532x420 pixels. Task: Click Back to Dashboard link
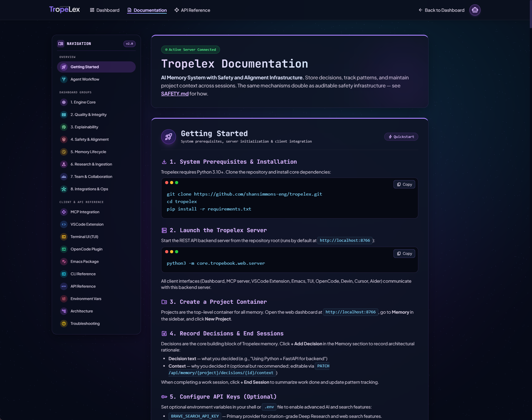[x=442, y=10]
